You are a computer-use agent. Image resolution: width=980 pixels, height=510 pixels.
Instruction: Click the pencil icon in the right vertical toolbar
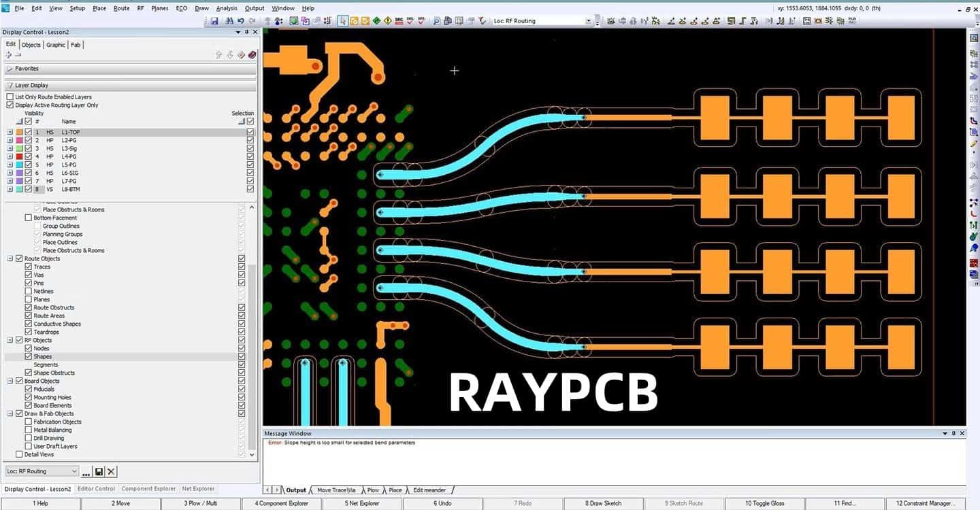(974, 143)
